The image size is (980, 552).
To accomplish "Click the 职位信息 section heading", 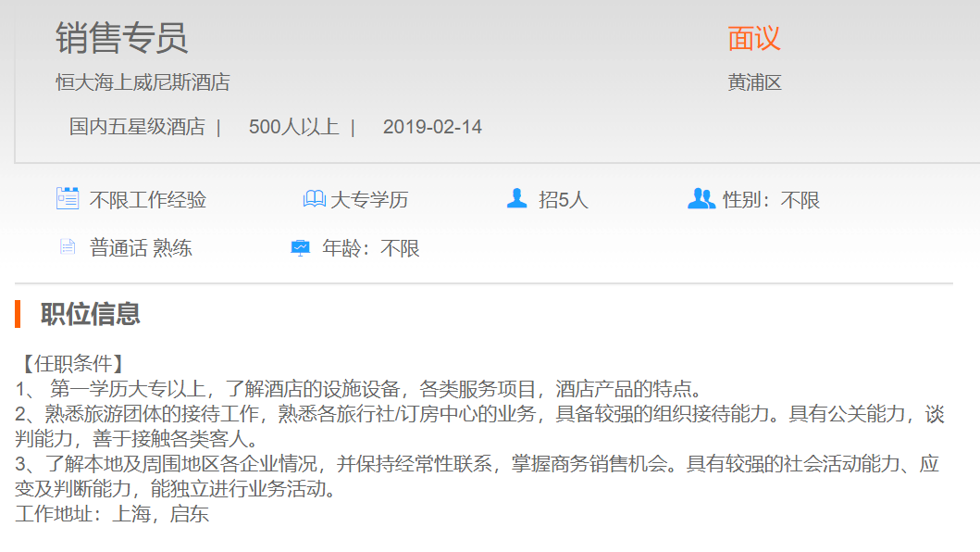I will (x=90, y=314).
